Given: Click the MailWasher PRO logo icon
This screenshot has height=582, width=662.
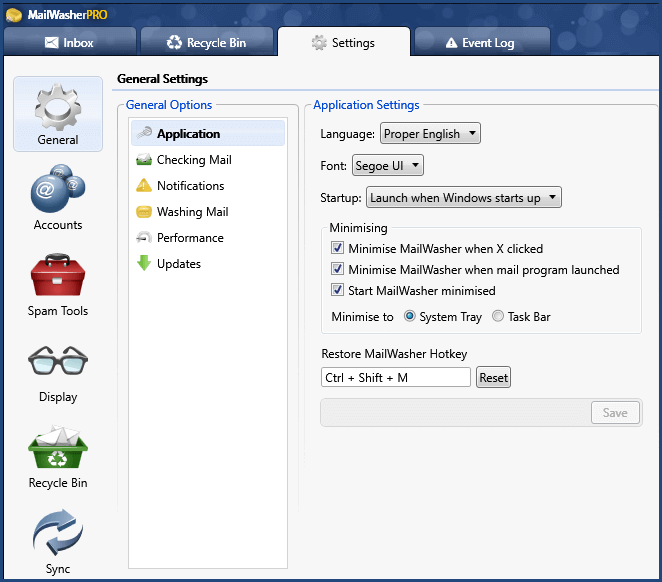Looking at the screenshot, I should [14, 15].
